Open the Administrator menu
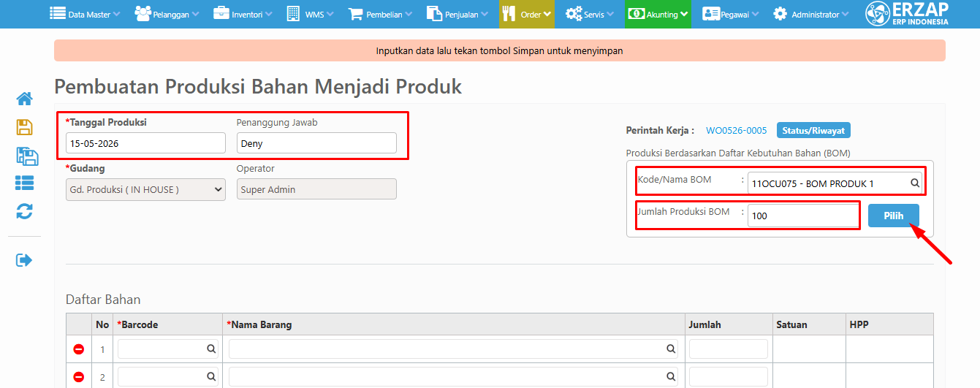 point(811,14)
